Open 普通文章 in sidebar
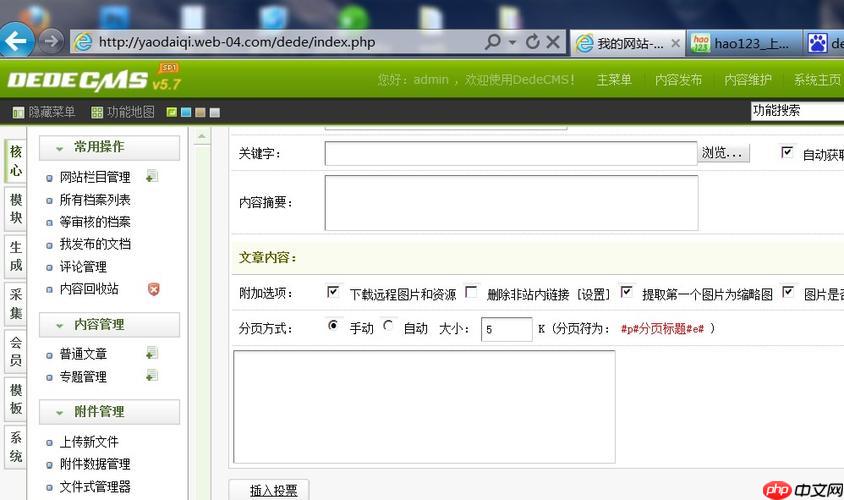Screen dimensions: 844x500 tap(83, 354)
